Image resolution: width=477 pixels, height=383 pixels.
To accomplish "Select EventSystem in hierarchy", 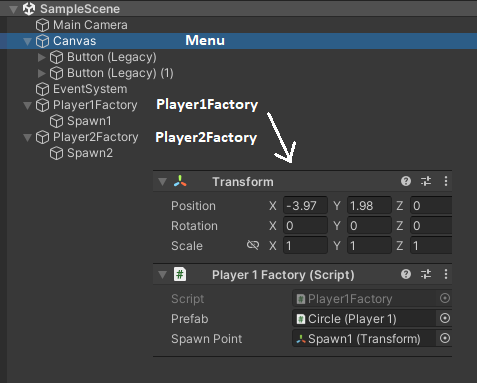I will [x=90, y=89].
